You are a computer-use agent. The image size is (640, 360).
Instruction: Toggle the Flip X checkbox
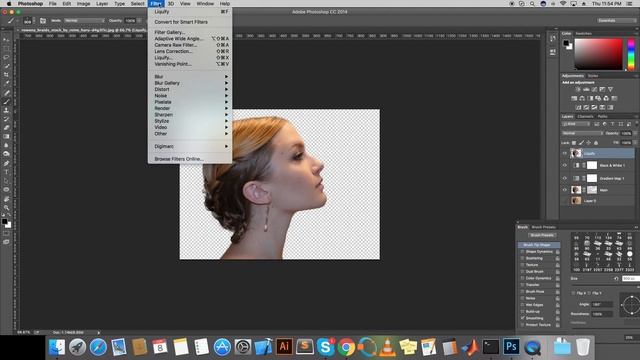[573, 293]
